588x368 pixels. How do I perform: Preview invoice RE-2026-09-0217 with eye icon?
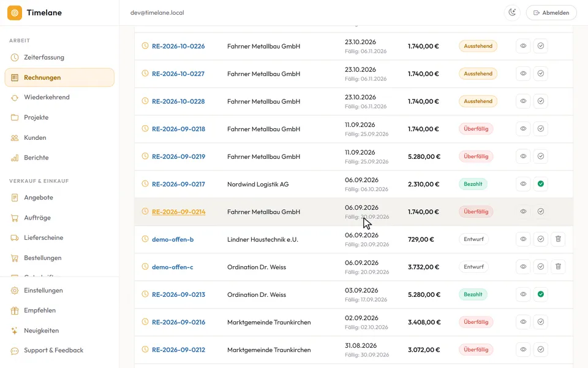pos(523,184)
